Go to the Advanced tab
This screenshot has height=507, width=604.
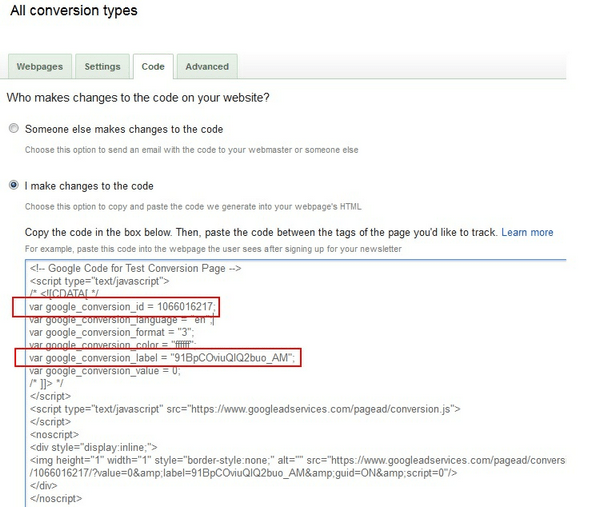click(207, 67)
